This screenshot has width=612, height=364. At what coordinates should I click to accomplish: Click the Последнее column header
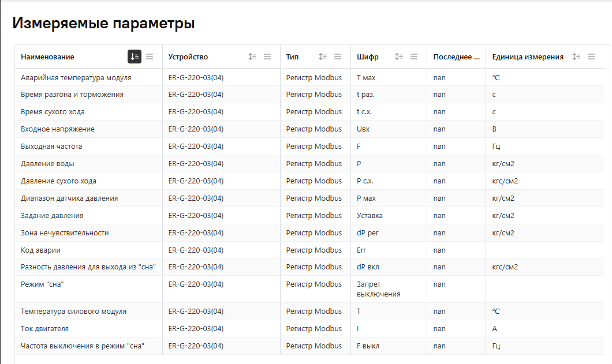click(456, 57)
